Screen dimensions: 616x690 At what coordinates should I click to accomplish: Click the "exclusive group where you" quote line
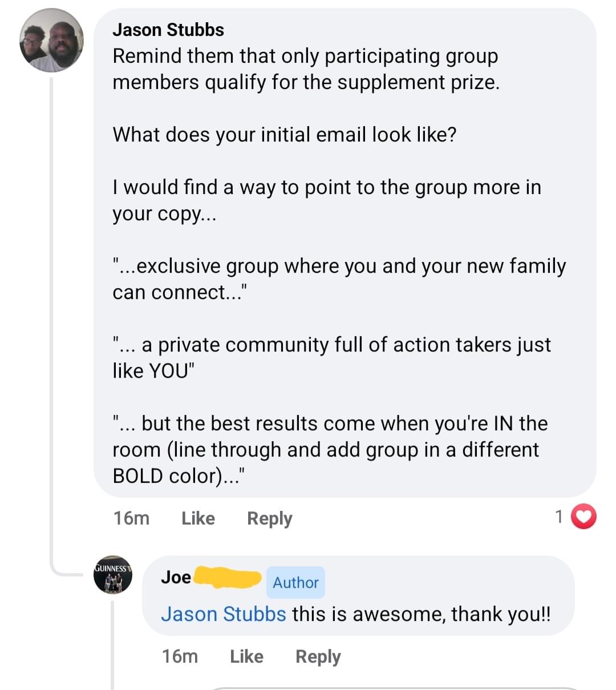click(339, 266)
